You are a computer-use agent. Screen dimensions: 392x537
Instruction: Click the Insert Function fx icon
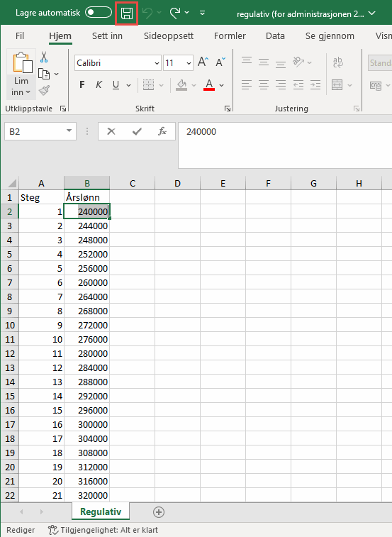(162, 131)
